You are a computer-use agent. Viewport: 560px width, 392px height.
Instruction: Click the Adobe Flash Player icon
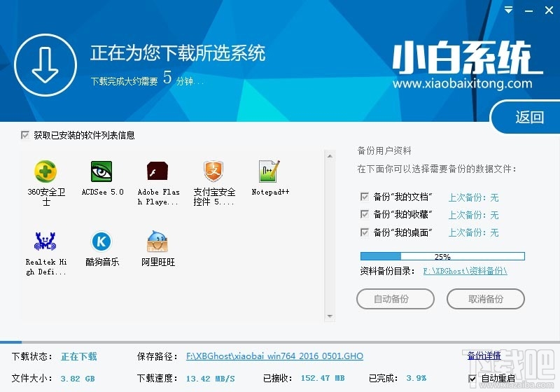tap(157, 171)
